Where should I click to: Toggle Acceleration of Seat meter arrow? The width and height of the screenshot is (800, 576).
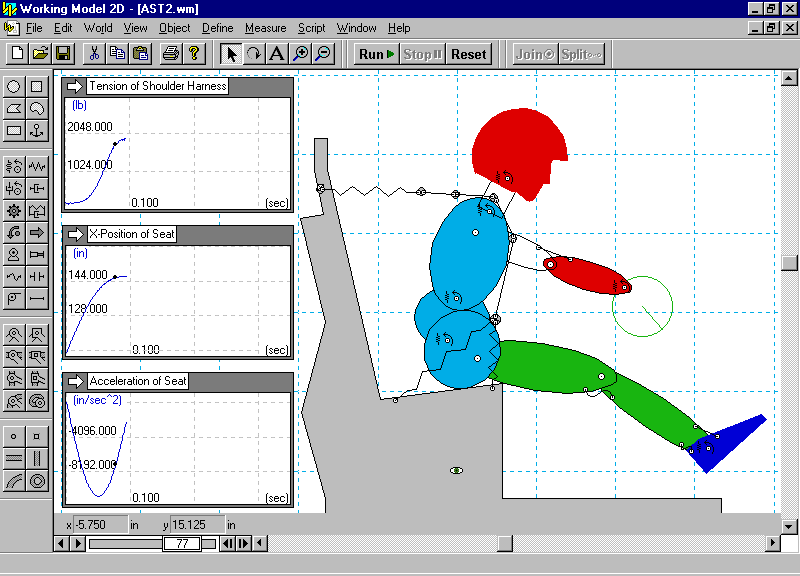pos(76,381)
